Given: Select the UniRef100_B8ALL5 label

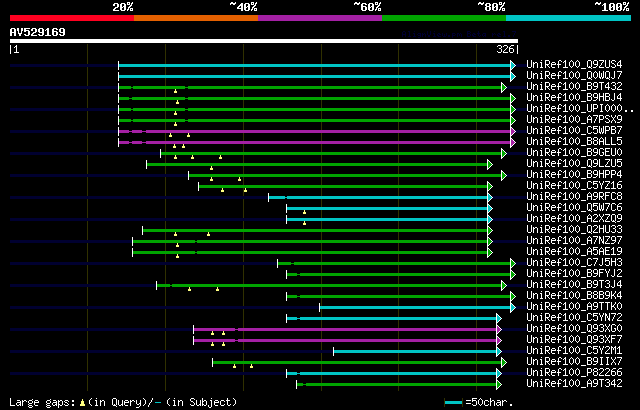Looking at the screenshot, I should point(574,142).
